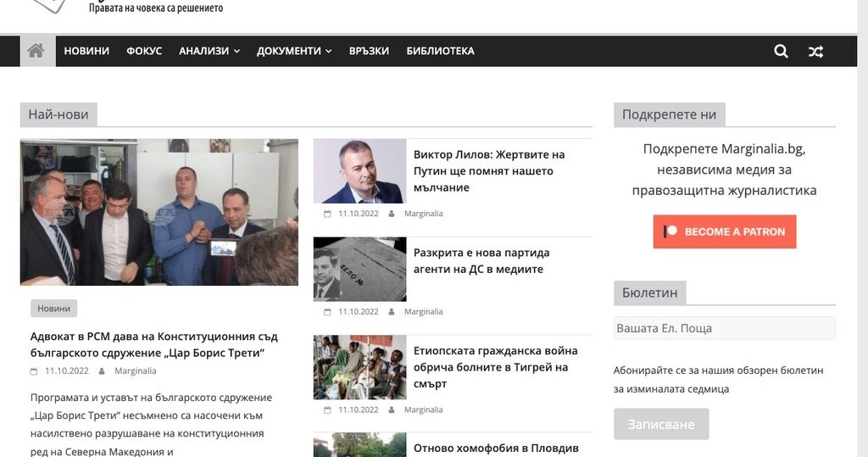Screen dimensions: 868x457
Task: Click the Become a Patron button
Action: point(725,231)
